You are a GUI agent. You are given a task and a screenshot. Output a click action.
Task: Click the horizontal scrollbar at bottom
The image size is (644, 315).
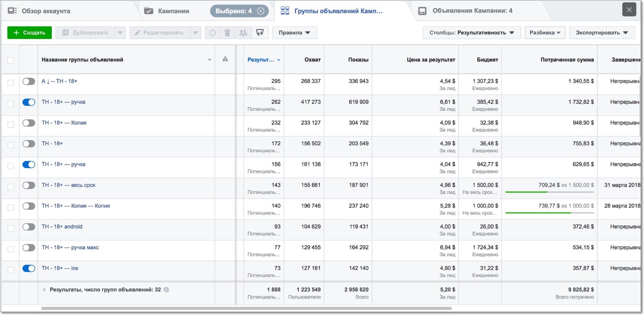pos(246,308)
